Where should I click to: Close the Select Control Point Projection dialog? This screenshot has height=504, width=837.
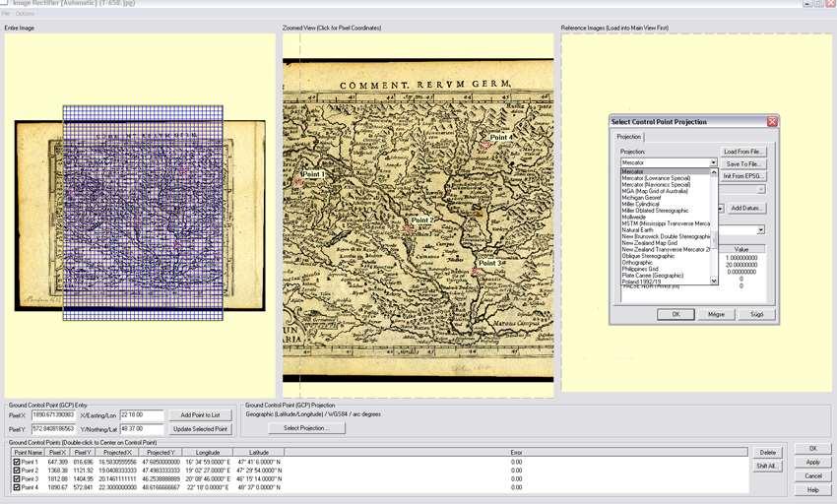pos(772,122)
